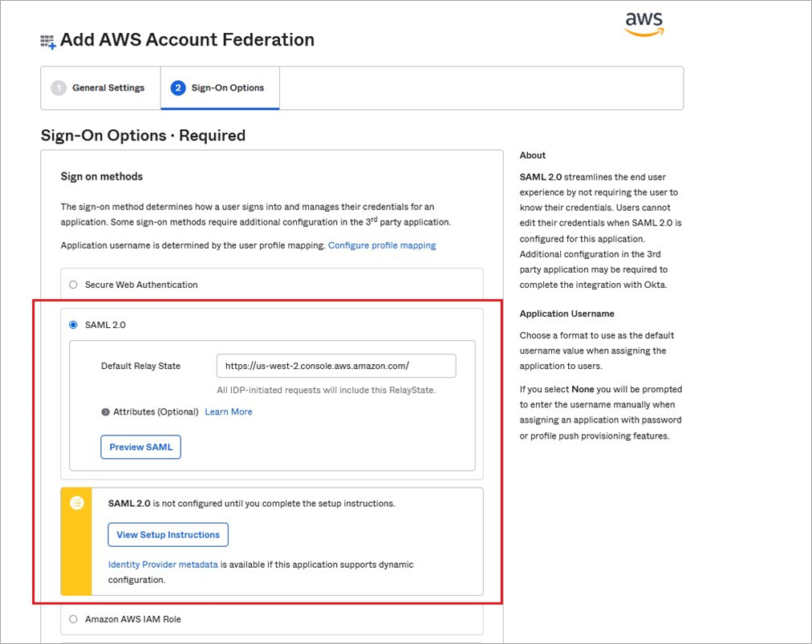Open the General Settings tab

100,88
